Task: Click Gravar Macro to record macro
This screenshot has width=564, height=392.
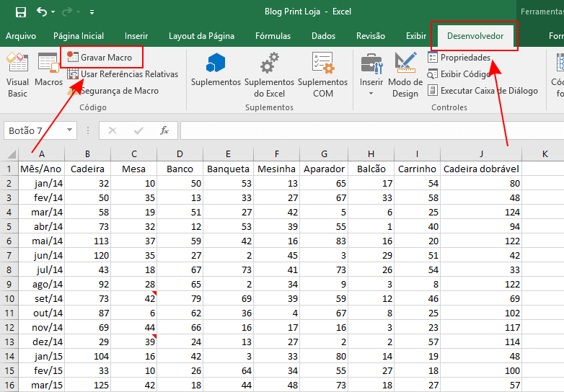Action: (x=105, y=57)
